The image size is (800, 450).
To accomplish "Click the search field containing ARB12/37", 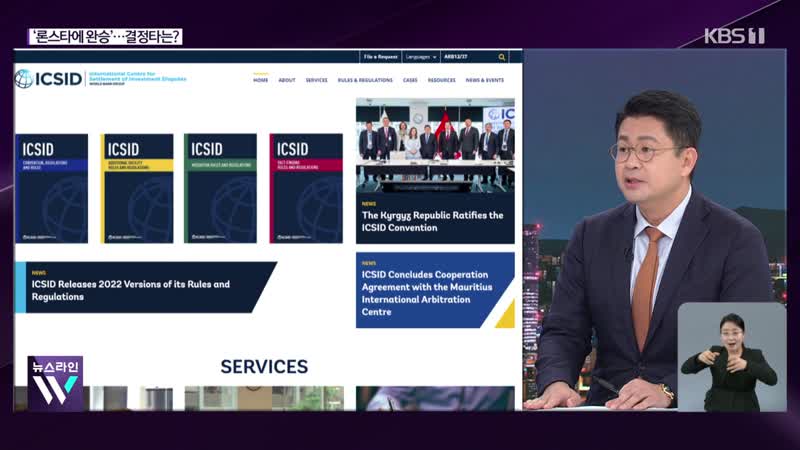I will click(467, 57).
